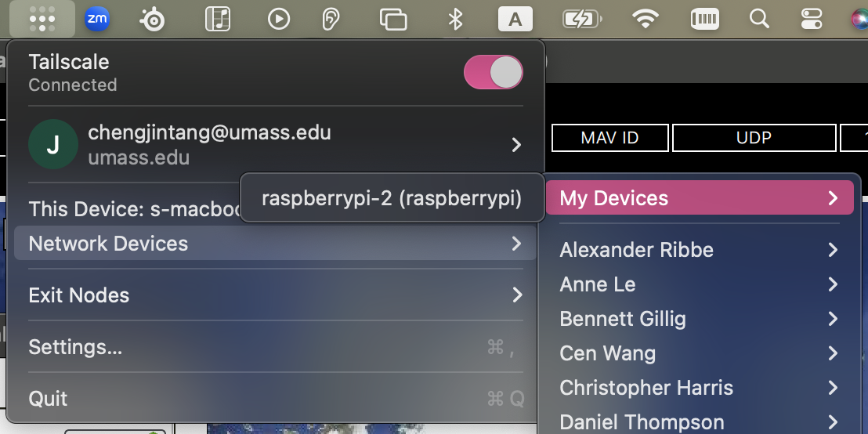Expand the account chevron arrow
The image size is (868, 434).
pos(516,145)
